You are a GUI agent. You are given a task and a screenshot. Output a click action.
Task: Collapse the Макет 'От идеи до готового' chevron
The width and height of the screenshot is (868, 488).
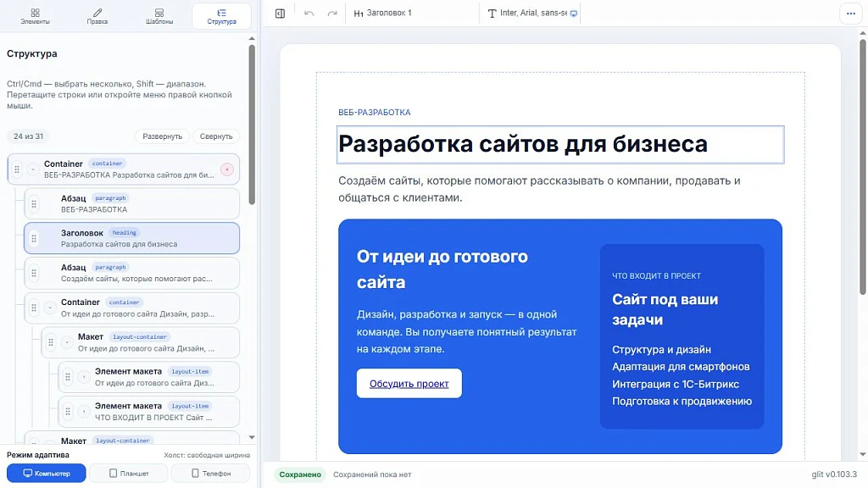tap(66, 342)
